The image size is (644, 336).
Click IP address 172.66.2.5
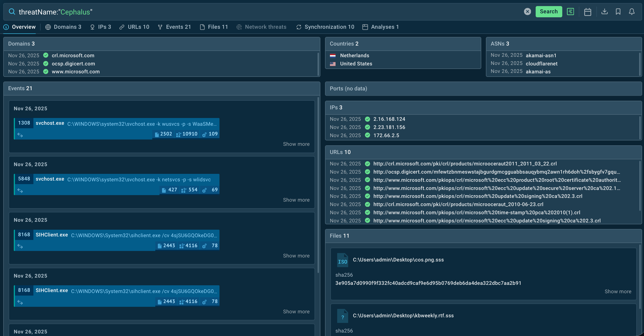(386, 135)
